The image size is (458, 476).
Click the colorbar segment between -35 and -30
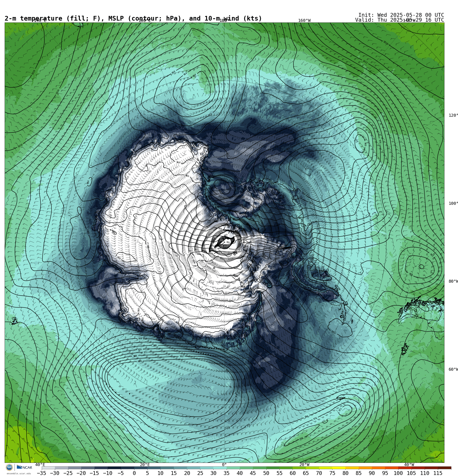[48, 468]
